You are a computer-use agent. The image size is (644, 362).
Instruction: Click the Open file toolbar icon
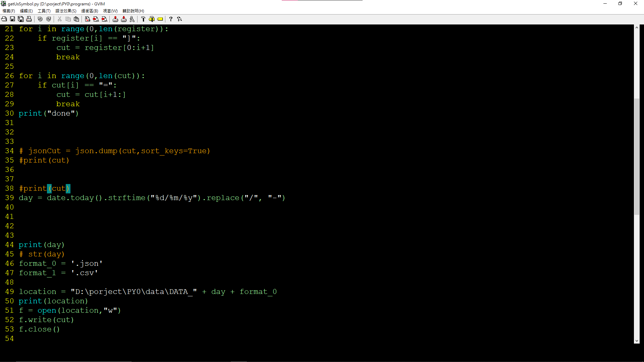point(4,19)
